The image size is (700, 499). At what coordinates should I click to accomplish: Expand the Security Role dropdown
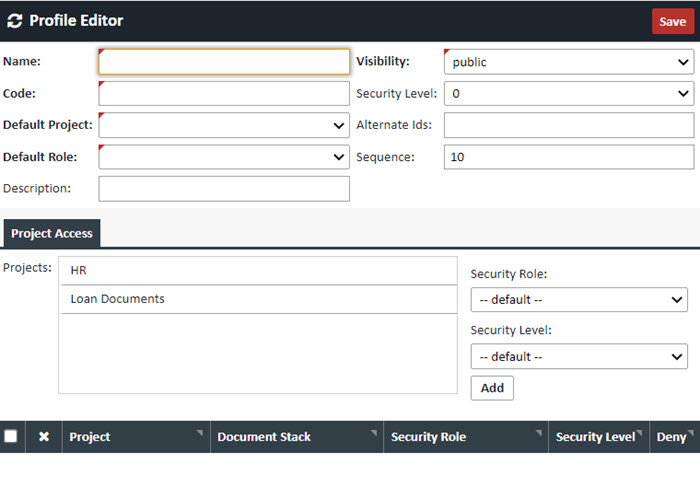(579, 300)
